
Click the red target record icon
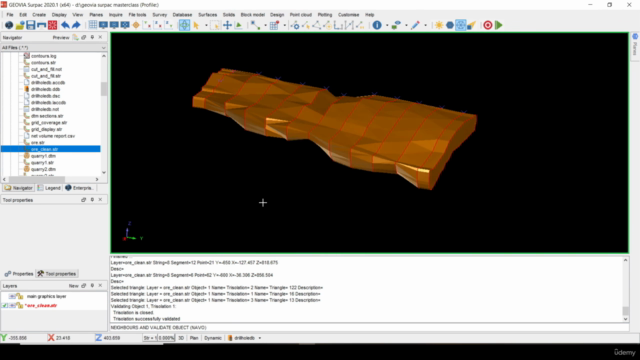488,25
